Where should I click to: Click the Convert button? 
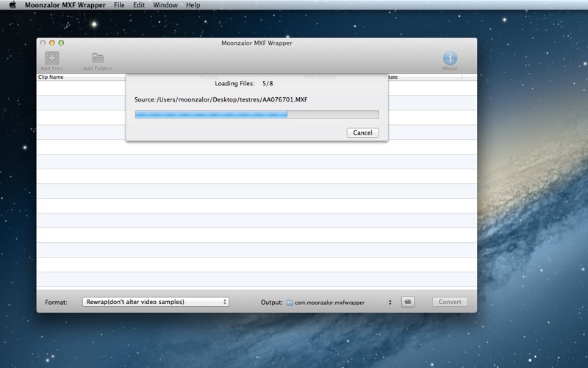click(x=450, y=302)
